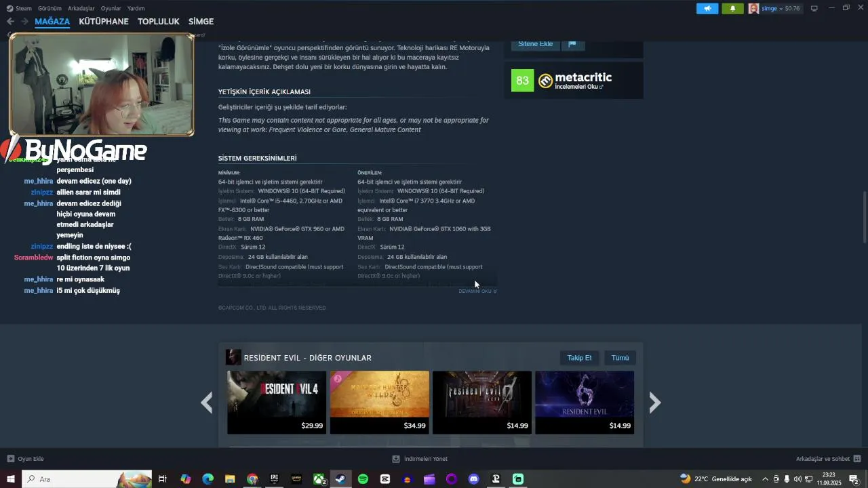Click the Steam back navigation arrow
868x488 pixels.
pyautogui.click(x=10, y=22)
